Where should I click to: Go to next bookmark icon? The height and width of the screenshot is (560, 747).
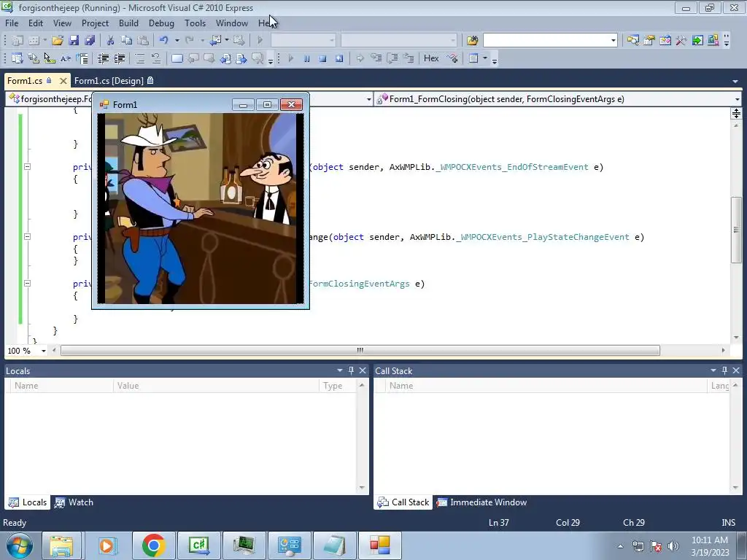209,58
